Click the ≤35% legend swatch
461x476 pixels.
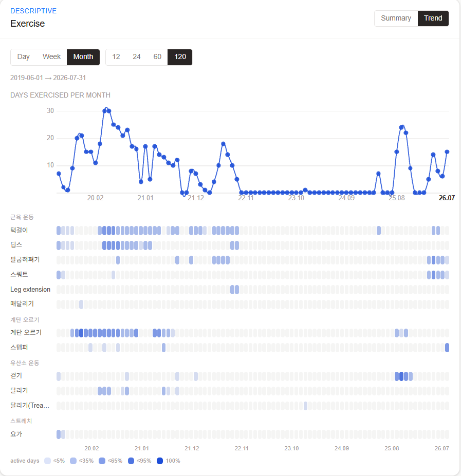(x=73, y=461)
